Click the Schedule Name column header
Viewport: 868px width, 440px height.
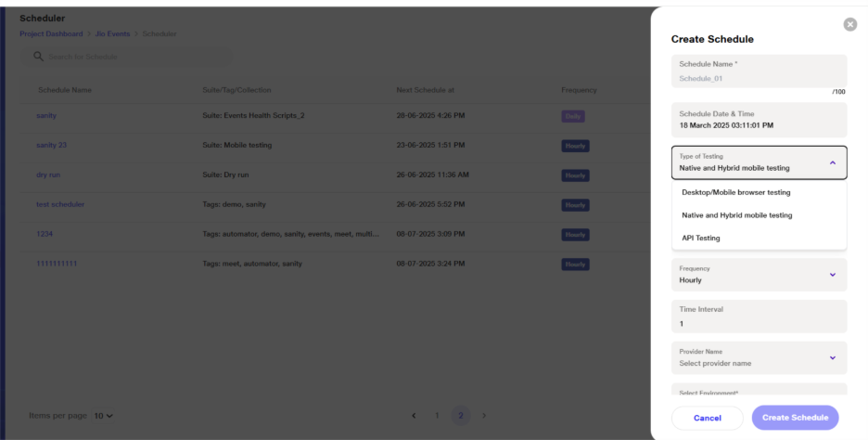click(65, 90)
